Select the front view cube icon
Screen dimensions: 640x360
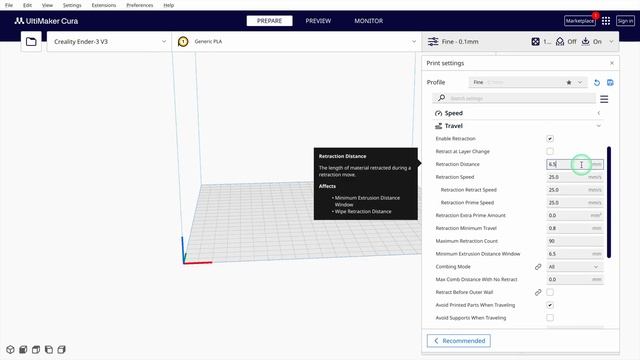(23, 350)
